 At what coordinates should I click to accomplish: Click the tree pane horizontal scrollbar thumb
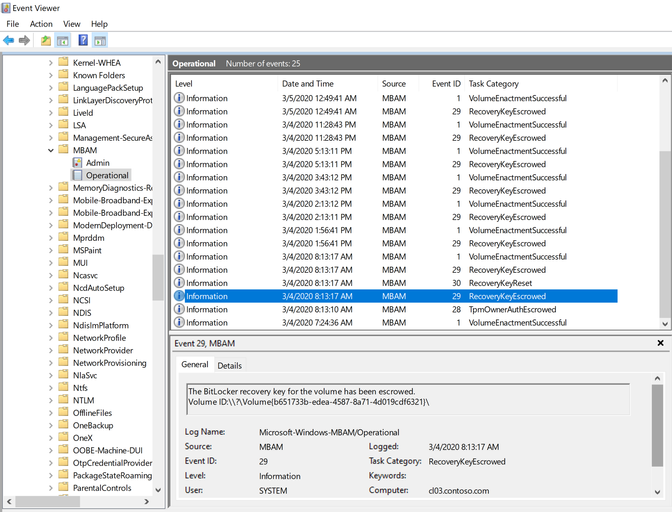coord(48,501)
